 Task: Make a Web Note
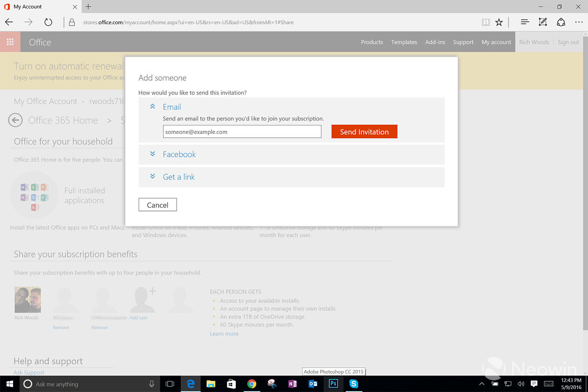(543, 22)
